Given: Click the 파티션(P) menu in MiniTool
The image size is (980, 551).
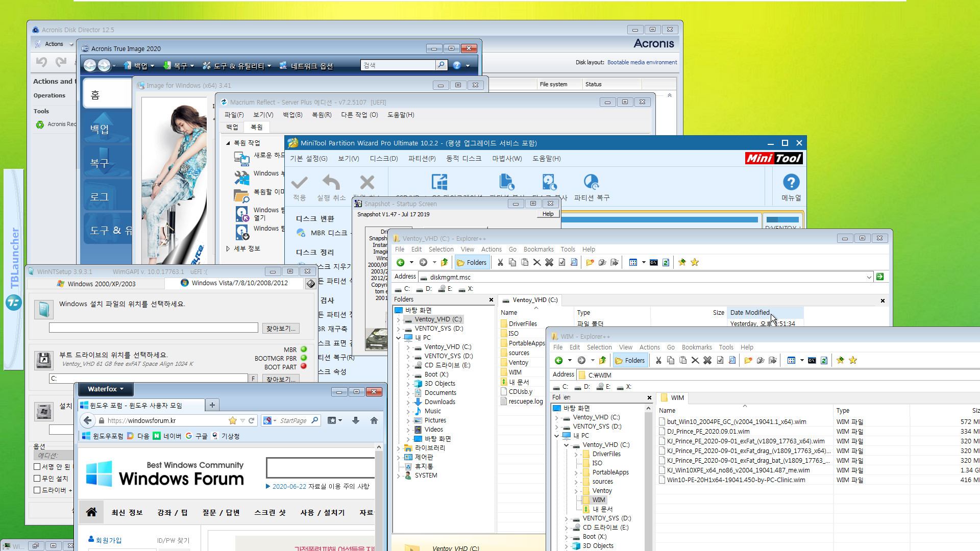Looking at the screenshot, I should pyautogui.click(x=421, y=158).
